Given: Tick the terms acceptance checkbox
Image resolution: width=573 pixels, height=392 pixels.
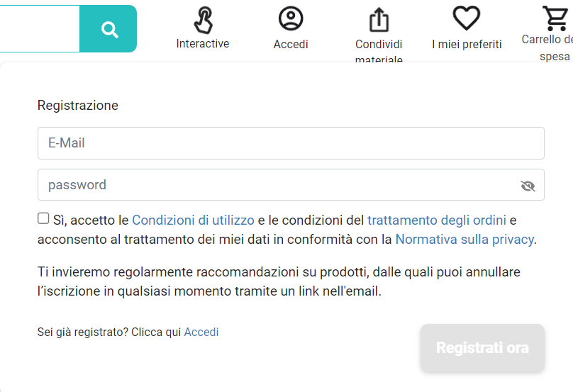Looking at the screenshot, I should pos(43,218).
